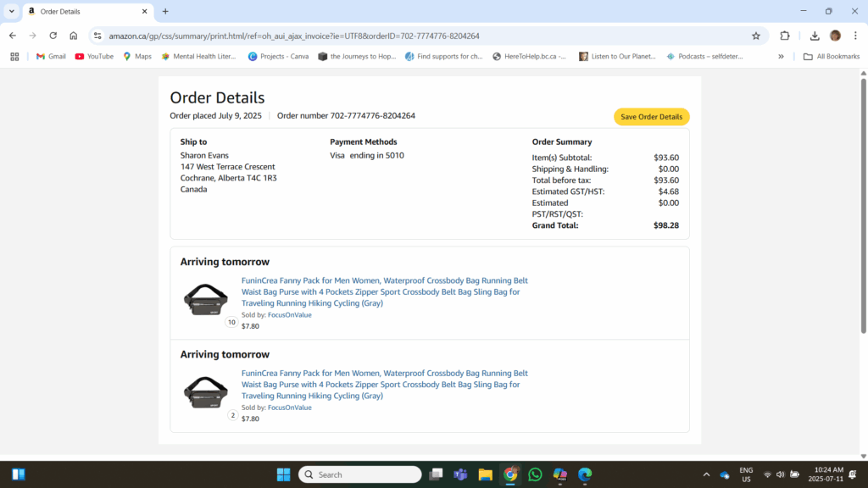The width and height of the screenshot is (868, 488).
Task: Click the page vertical scrollbar thumb
Action: (863, 206)
